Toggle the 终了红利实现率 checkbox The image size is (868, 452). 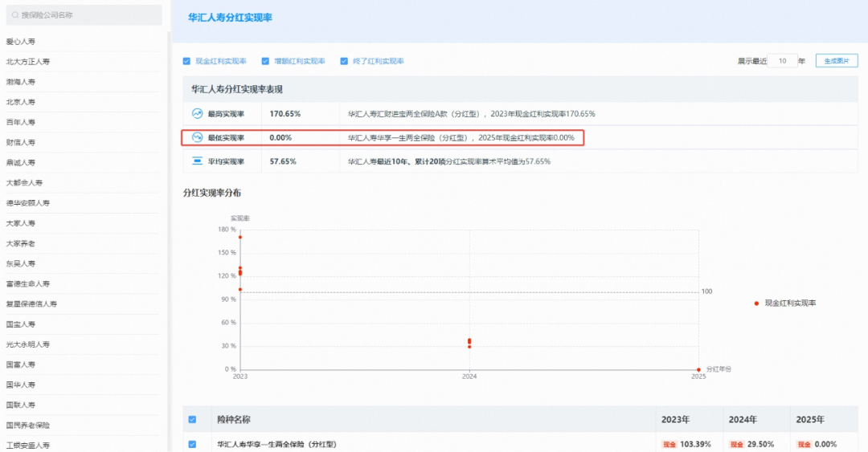click(x=344, y=61)
